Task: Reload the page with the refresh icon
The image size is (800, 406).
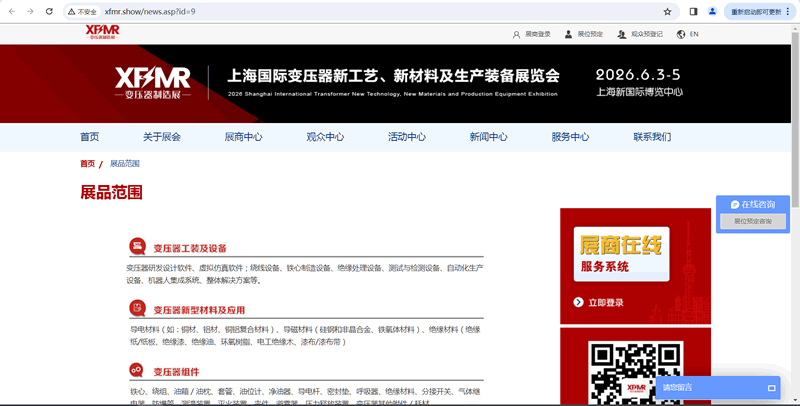Action: pos(50,11)
